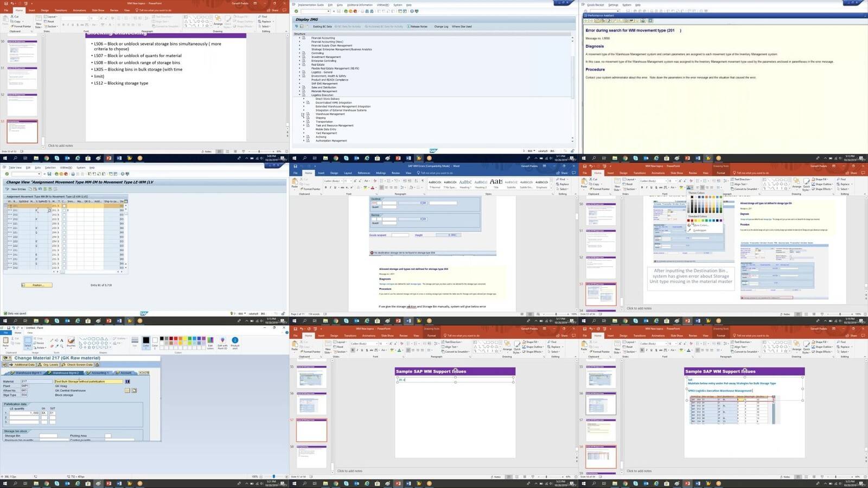The height and width of the screenshot is (488, 868).
Task: Open command field dropdown in Display IMG toolbar
Action: (x=328, y=11)
